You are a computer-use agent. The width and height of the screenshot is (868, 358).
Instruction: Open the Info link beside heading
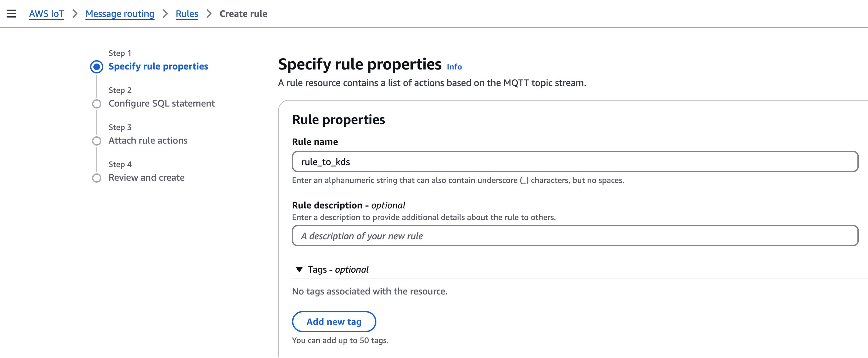click(454, 67)
